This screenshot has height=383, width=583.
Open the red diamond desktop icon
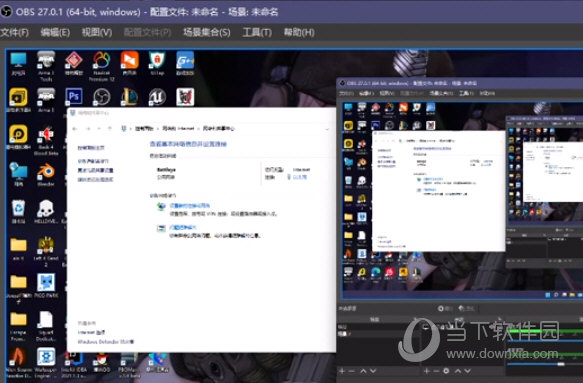click(74, 63)
